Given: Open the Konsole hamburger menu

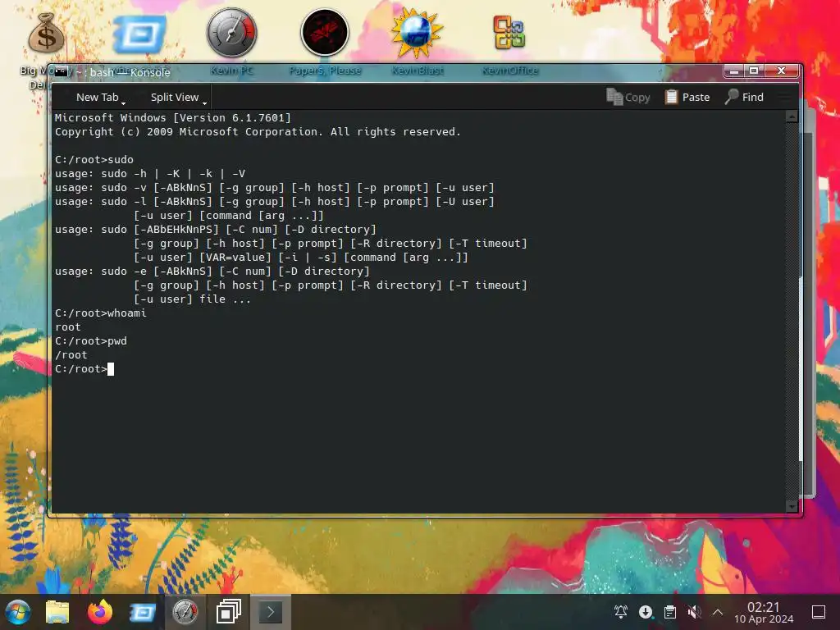Looking at the screenshot, I should [x=783, y=97].
